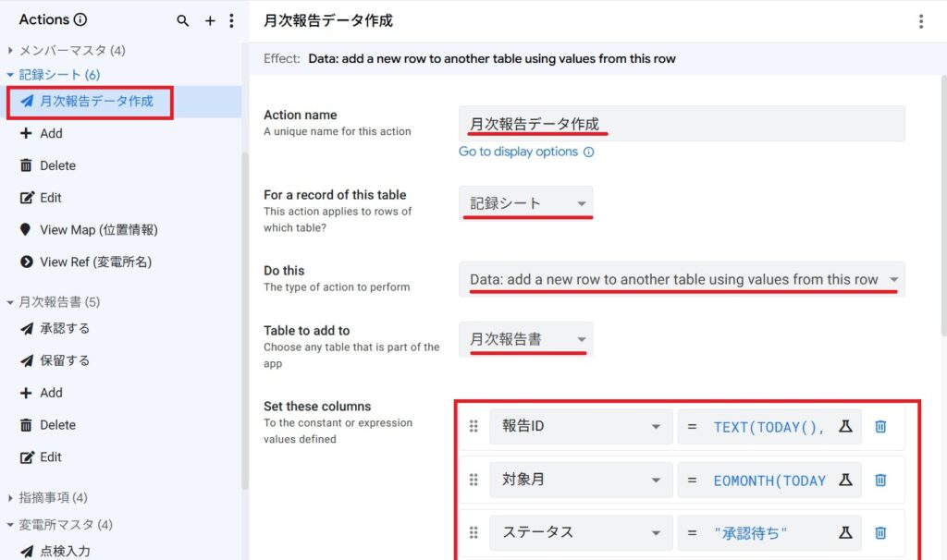Open Actions panel more options menu

point(231,20)
